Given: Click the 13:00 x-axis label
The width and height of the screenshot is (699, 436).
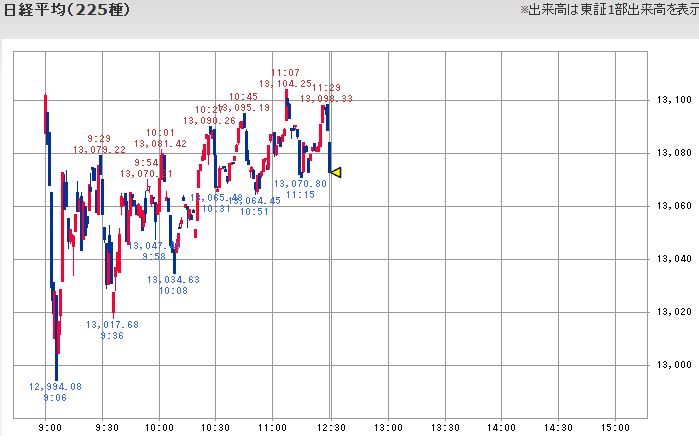Looking at the screenshot, I should [388, 428].
